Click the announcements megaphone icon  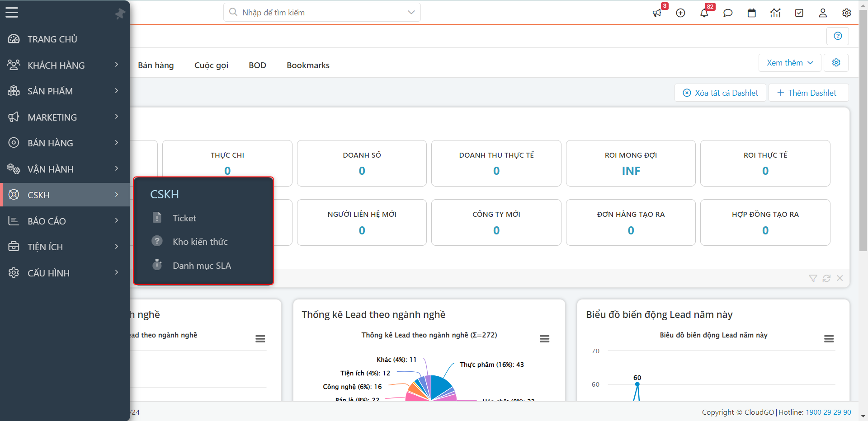pyautogui.click(x=657, y=13)
